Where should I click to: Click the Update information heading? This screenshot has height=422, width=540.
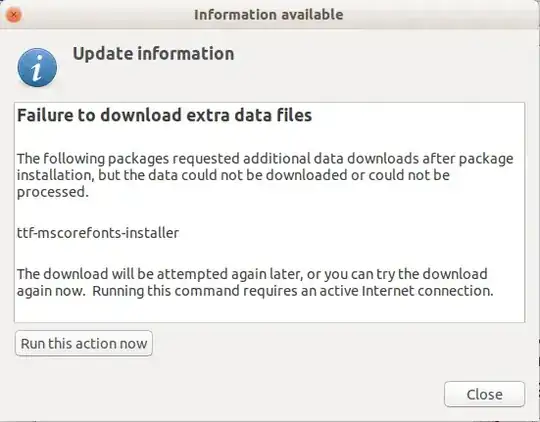point(153,54)
